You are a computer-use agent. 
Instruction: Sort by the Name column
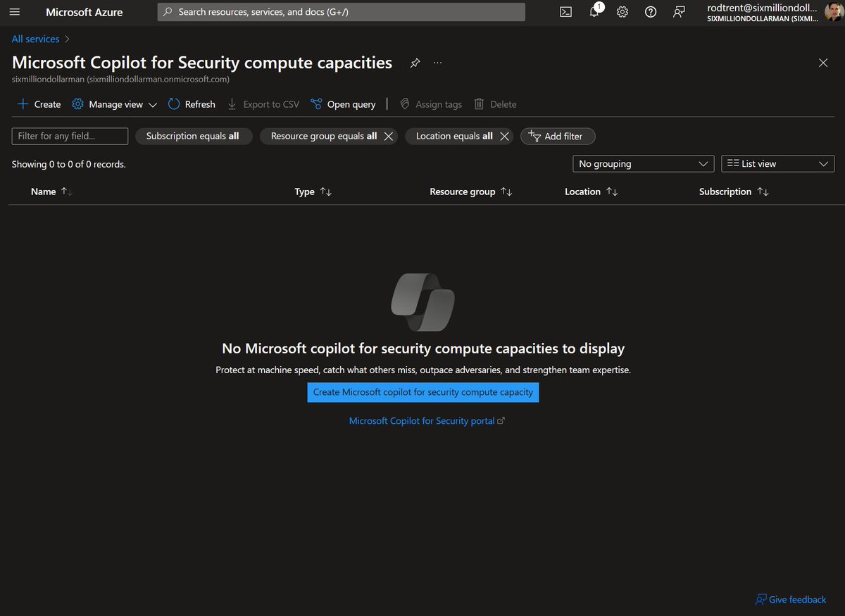[51, 191]
